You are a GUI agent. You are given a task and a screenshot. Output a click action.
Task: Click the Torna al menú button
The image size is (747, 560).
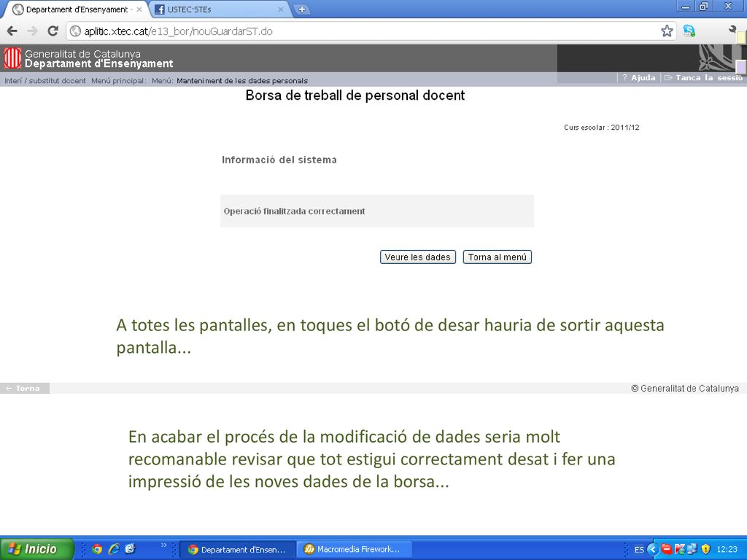point(498,257)
